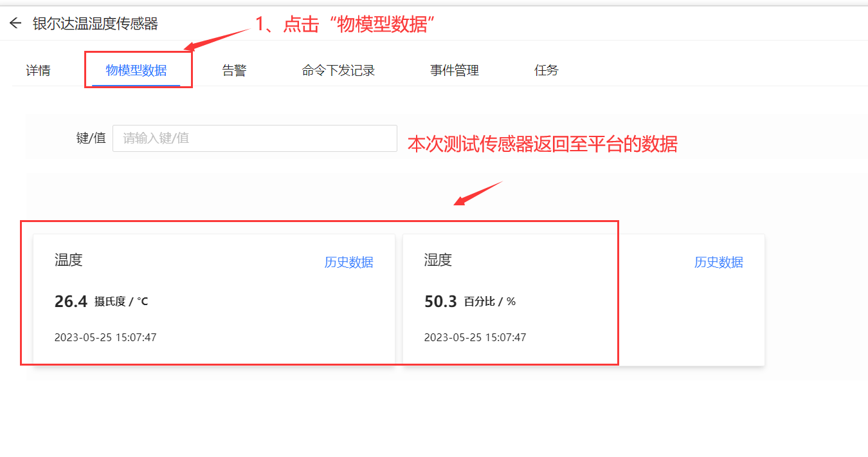Focus the 键/值 search input field
868x457 pixels.
click(x=255, y=138)
